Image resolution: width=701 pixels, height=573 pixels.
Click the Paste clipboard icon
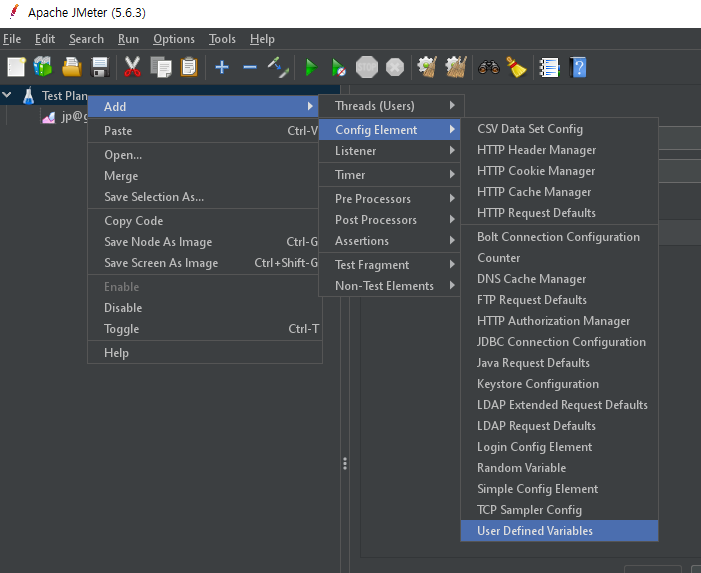point(189,67)
